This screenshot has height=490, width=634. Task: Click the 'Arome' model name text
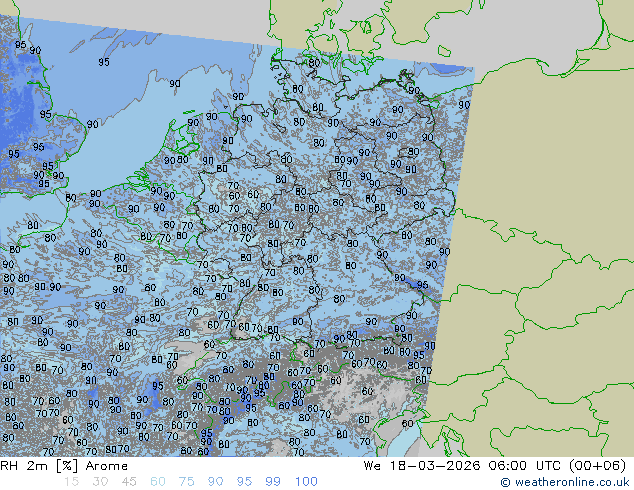[x=106, y=466]
